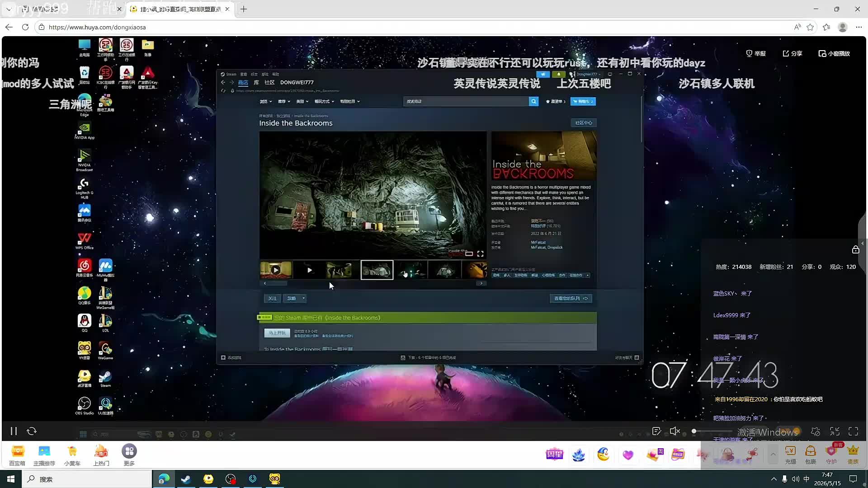
Task: Open the 更多 menu in the bottom bar
Action: point(129,454)
